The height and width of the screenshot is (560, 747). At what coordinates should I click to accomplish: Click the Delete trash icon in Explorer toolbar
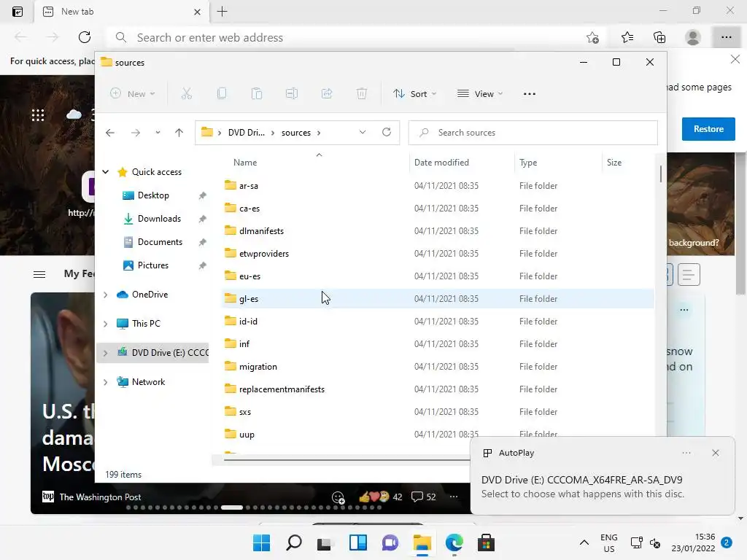362,94
